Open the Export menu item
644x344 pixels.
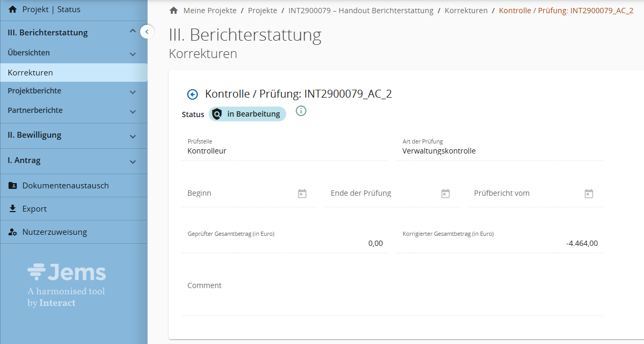pos(34,209)
